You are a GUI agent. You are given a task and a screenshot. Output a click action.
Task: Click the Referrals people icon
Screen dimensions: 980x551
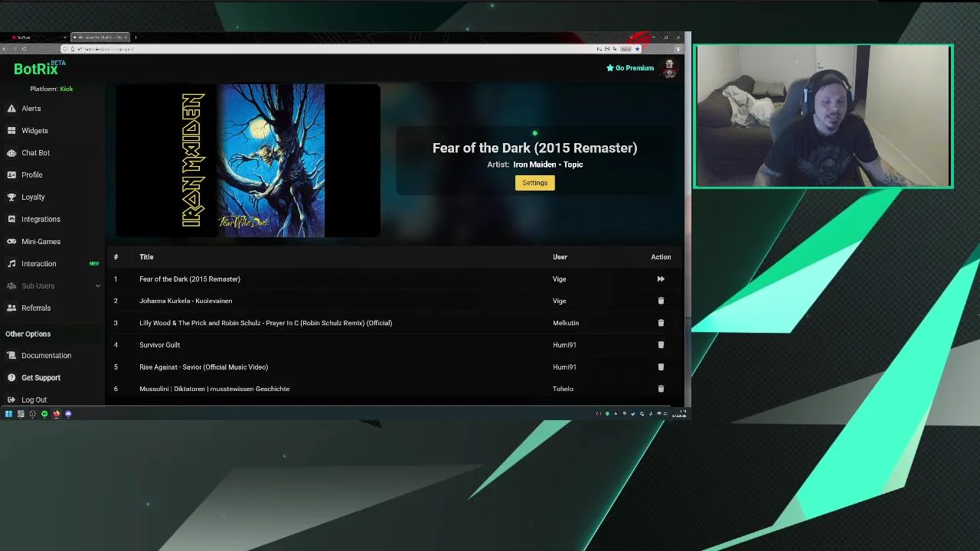tap(11, 308)
